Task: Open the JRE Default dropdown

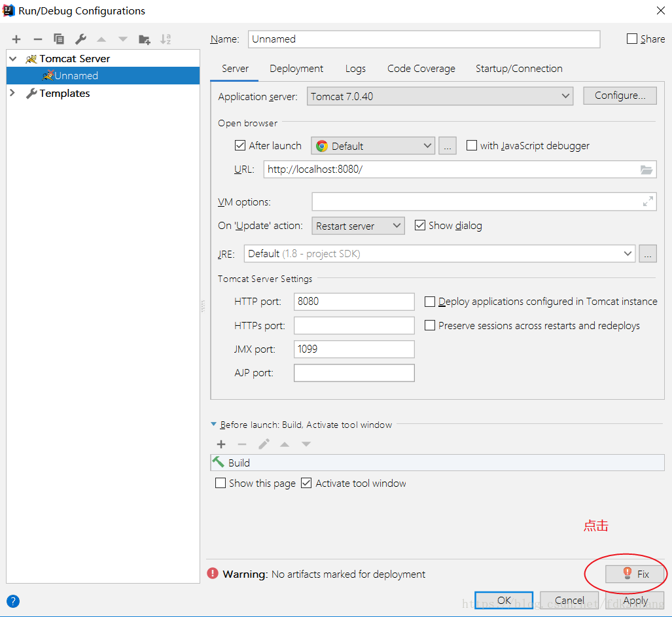Action: (440, 254)
